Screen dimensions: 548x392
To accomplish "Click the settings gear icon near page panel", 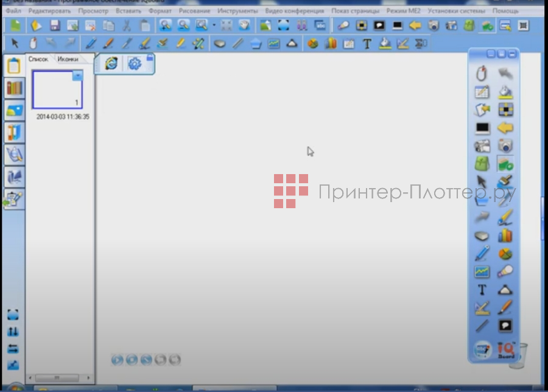I will point(134,63).
